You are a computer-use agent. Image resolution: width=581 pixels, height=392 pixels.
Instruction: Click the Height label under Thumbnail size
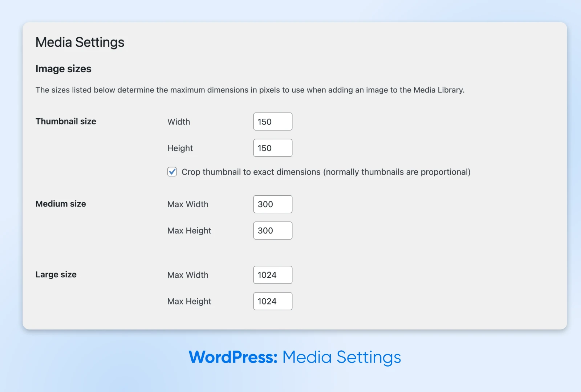point(180,148)
